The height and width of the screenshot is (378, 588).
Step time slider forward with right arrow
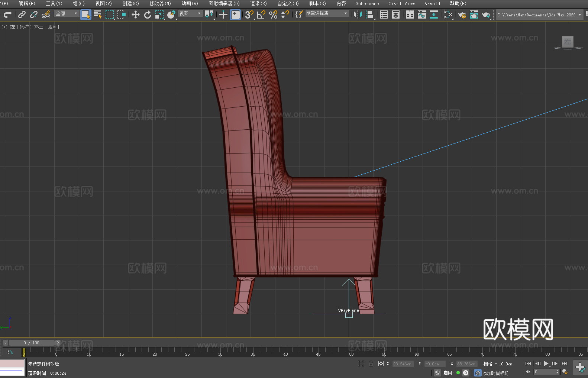(58, 343)
